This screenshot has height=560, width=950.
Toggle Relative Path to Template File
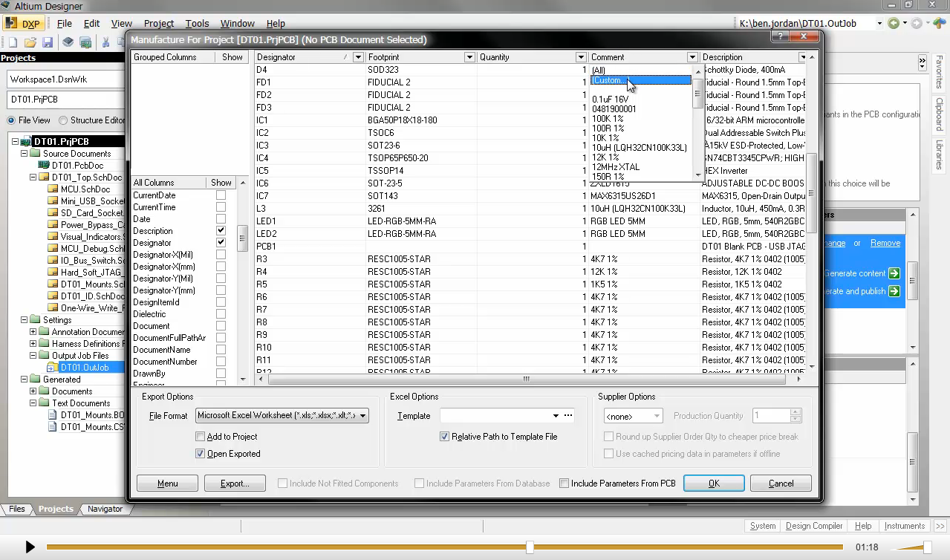click(445, 437)
